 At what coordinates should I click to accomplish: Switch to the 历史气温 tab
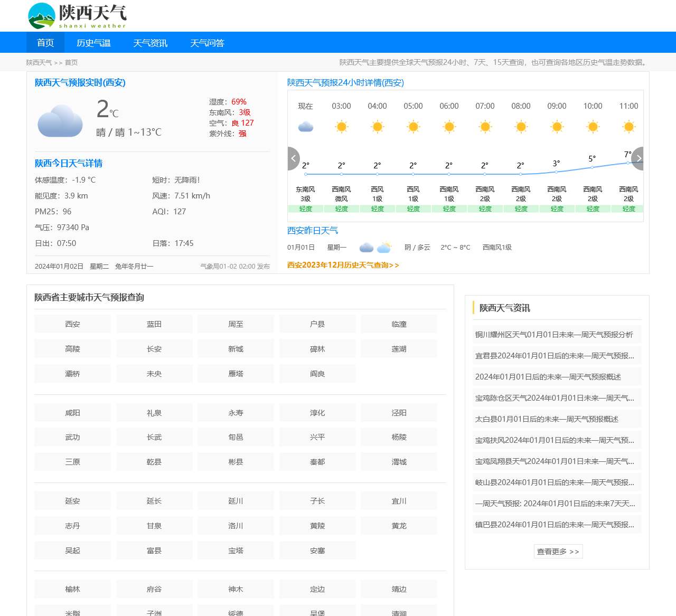[x=94, y=43]
